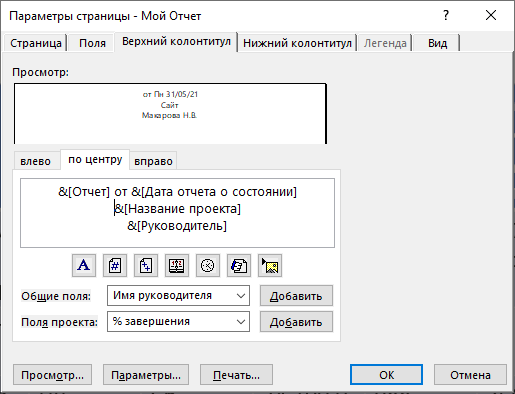Click Добавить next to Имя руководителя
515x394 pixels.
(x=296, y=296)
